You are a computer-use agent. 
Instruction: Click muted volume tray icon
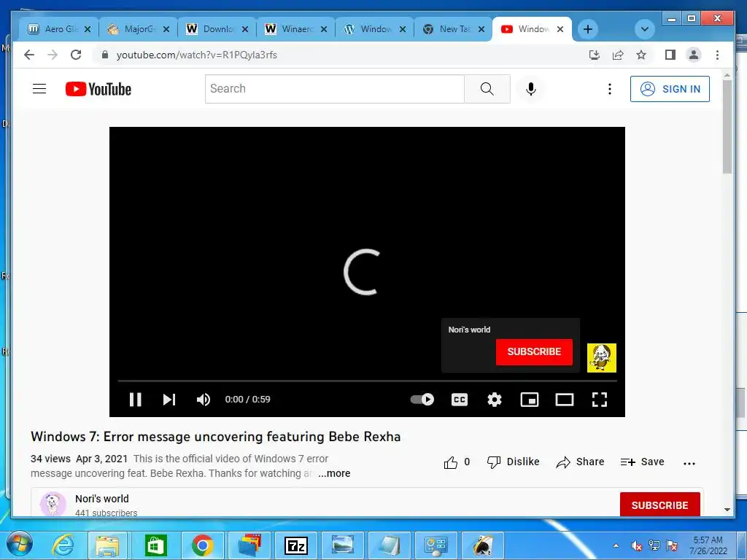tap(636, 545)
